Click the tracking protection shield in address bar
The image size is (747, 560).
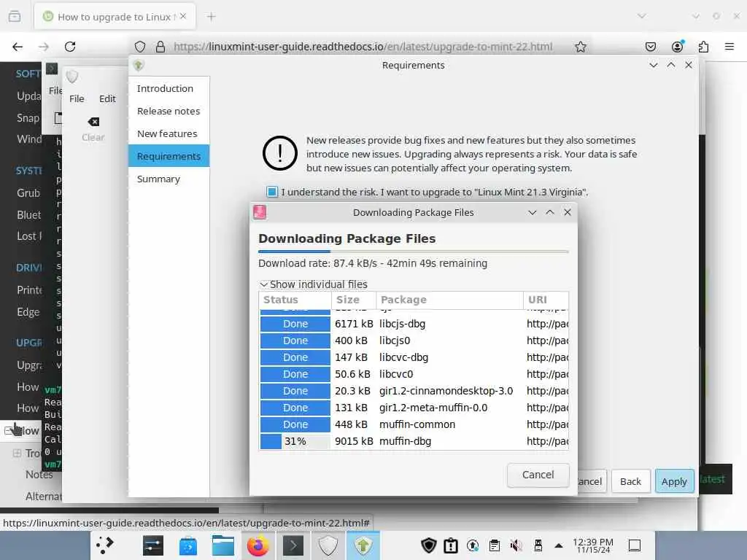click(139, 47)
